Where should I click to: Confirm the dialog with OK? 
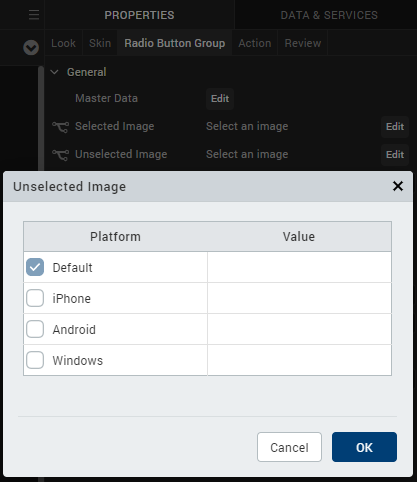click(364, 447)
